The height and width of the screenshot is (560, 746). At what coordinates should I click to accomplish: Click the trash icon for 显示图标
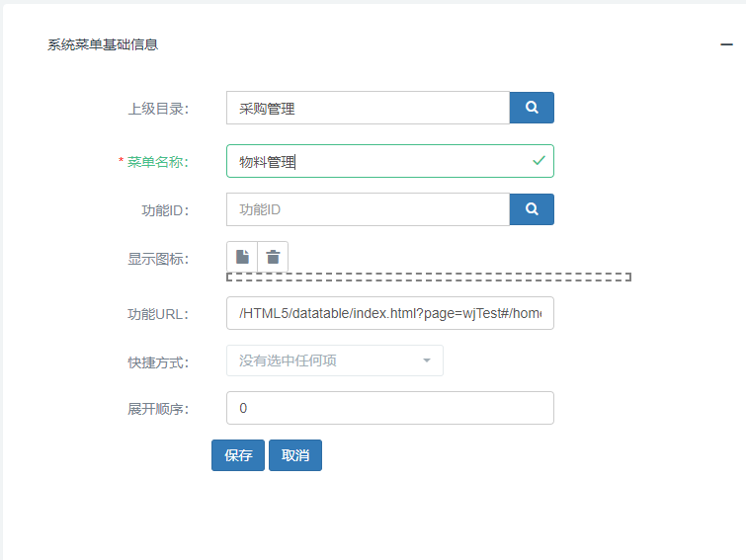(x=273, y=257)
